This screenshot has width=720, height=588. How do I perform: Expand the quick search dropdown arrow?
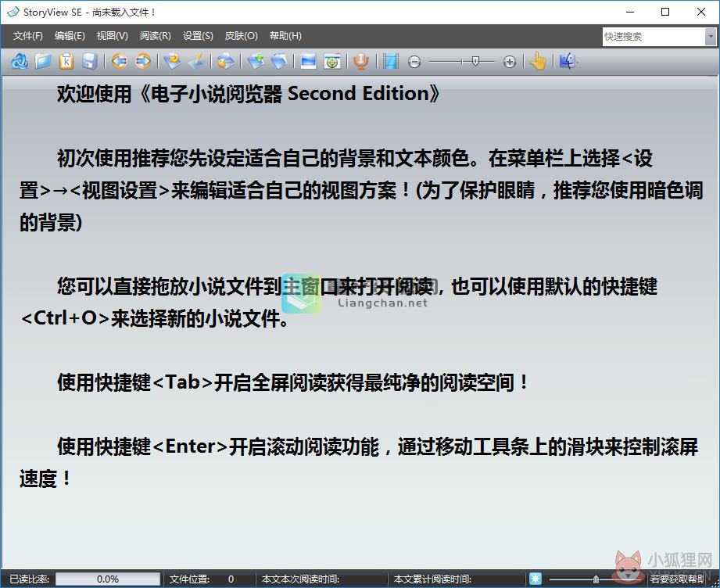tap(711, 37)
